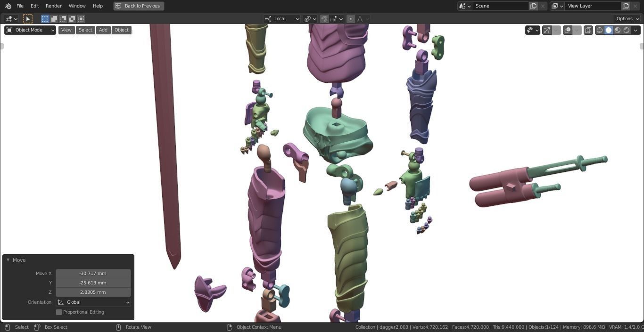
Task: Click the Move X value field
Action: [93, 274]
